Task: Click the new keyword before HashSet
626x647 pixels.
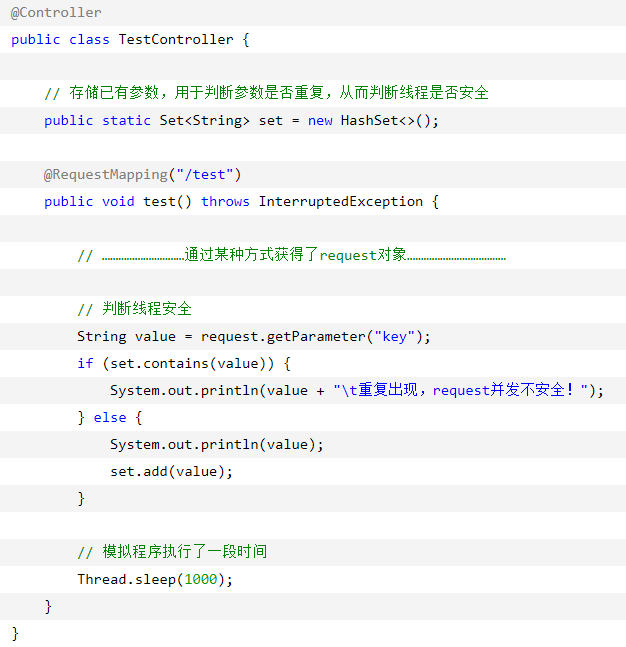Action: tap(320, 121)
